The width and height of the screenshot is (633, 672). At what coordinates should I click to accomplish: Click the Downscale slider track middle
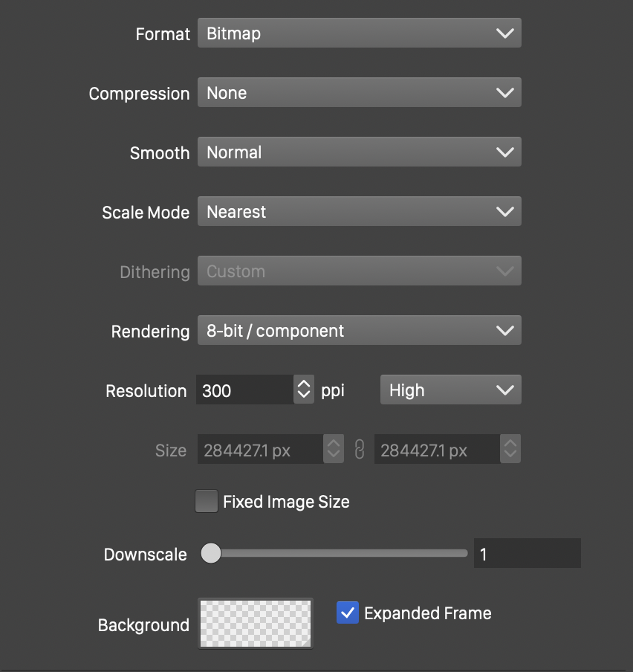(338, 553)
